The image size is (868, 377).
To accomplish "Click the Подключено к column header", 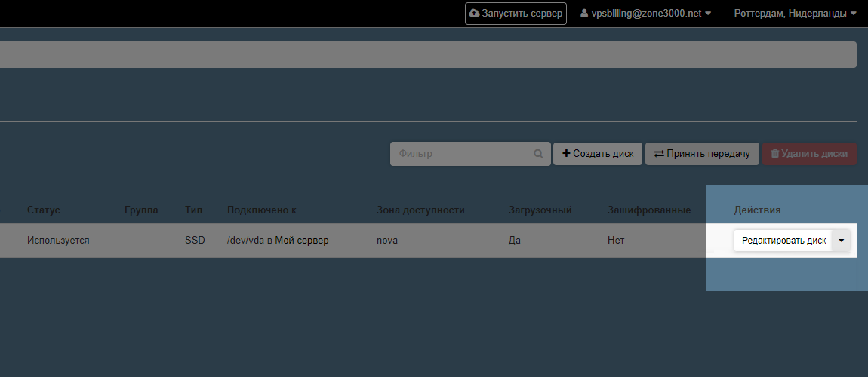I will pyautogui.click(x=261, y=210).
